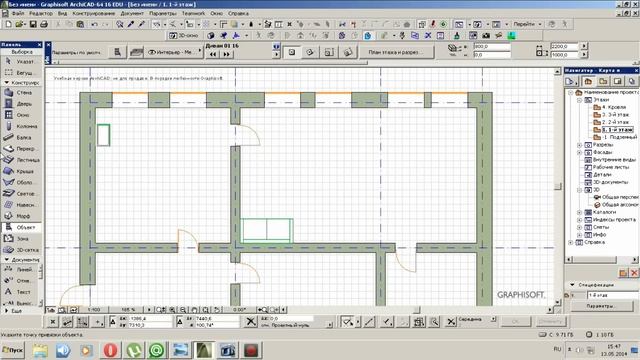Click the object settings dialog icon in info box
Image resolution: width=640 pixels, height=360 pixels.
(x=118, y=52)
